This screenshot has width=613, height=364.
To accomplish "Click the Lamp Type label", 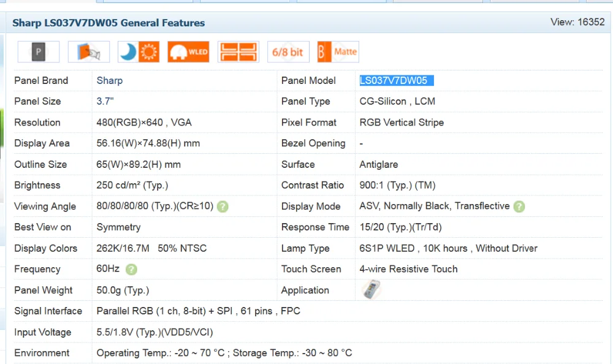I will point(305,248).
